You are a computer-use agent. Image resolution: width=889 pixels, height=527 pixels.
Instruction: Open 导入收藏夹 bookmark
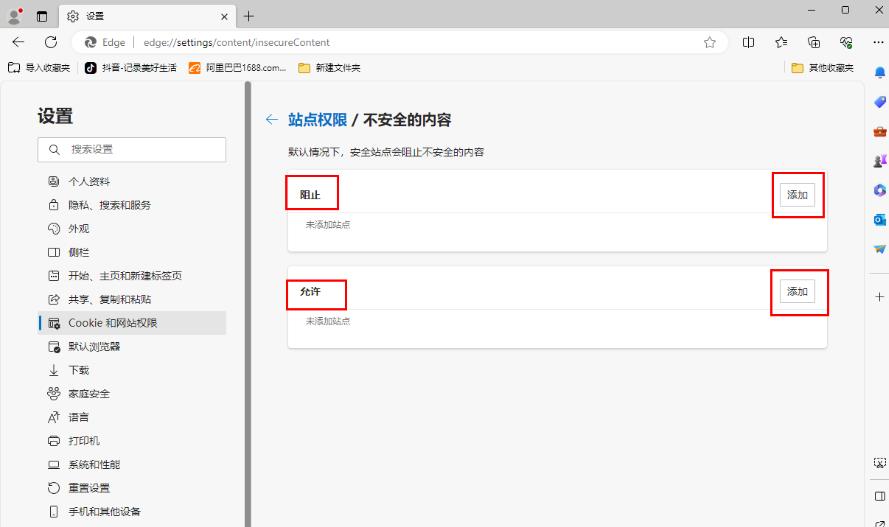39,68
